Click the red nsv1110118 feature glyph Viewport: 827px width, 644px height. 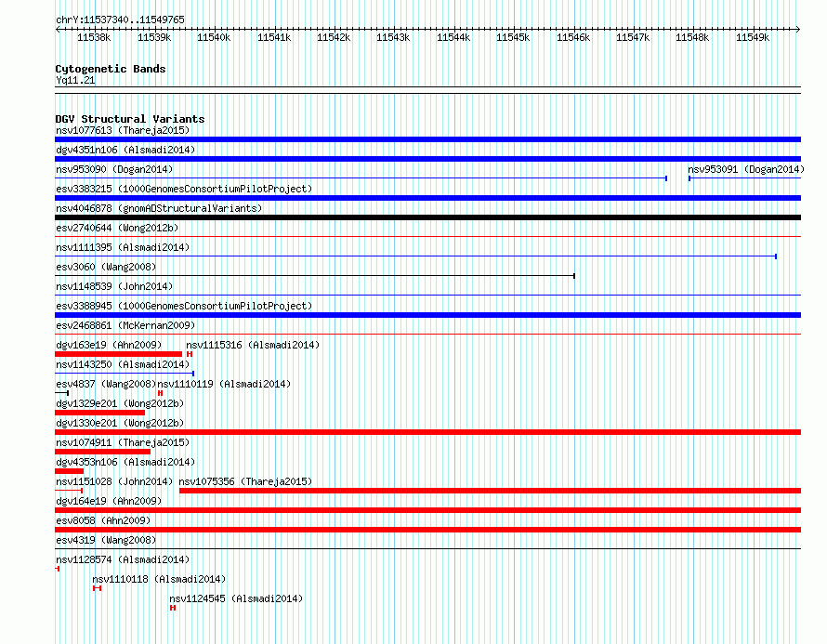click(97, 588)
